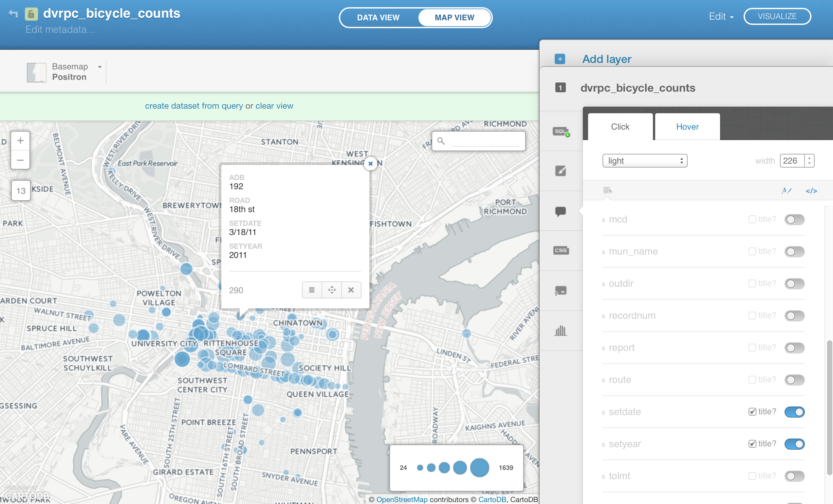
Task: Enable the mcd field toggle
Action: coord(794,220)
